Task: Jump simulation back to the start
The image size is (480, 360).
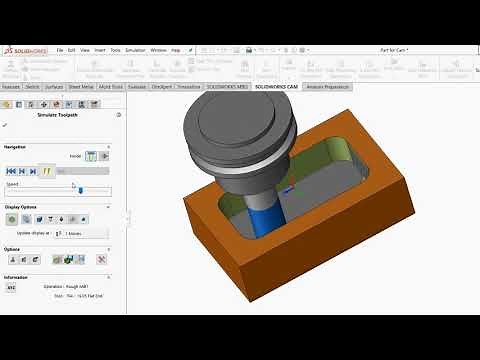Action: tap(11, 171)
